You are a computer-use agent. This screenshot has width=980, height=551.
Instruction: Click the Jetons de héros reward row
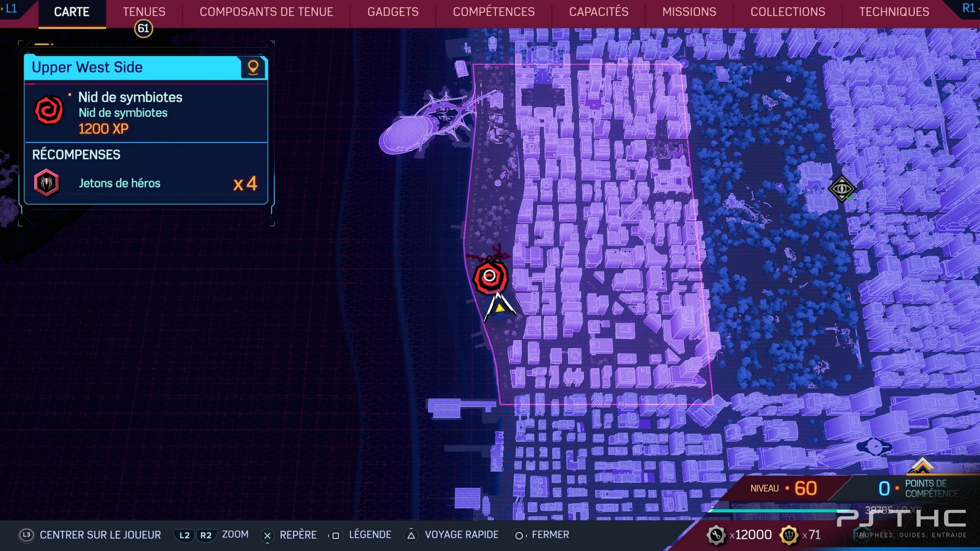click(x=146, y=183)
